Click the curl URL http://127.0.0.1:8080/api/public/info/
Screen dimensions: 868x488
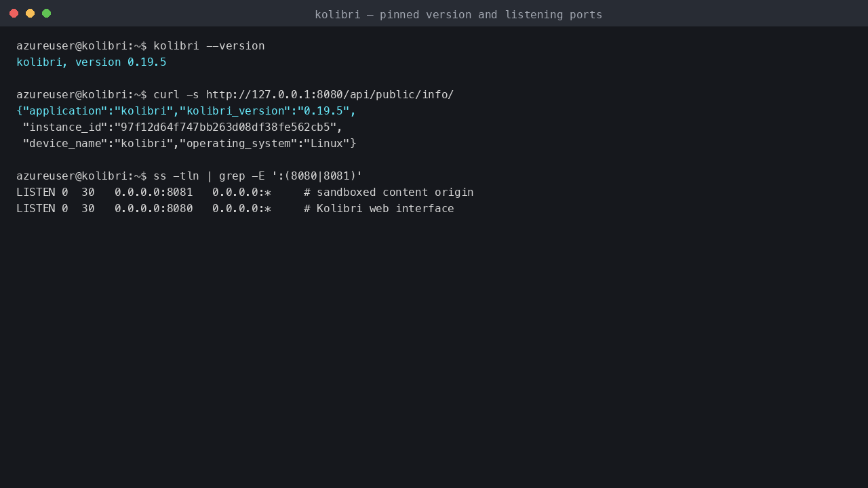(x=330, y=95)
